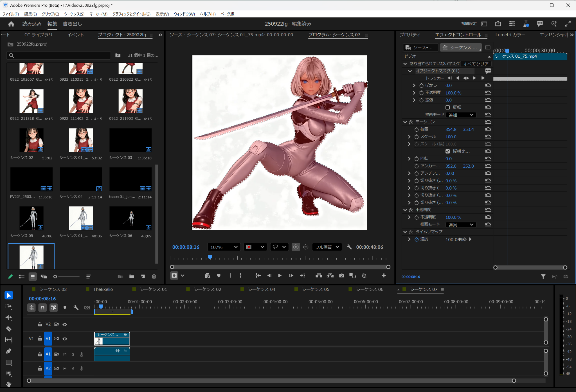Image resolution: width=576 pixels, height=392 pixels.
Task: Click the すべてクリア button
Action: pyautogui.click(x=476, y=64)
